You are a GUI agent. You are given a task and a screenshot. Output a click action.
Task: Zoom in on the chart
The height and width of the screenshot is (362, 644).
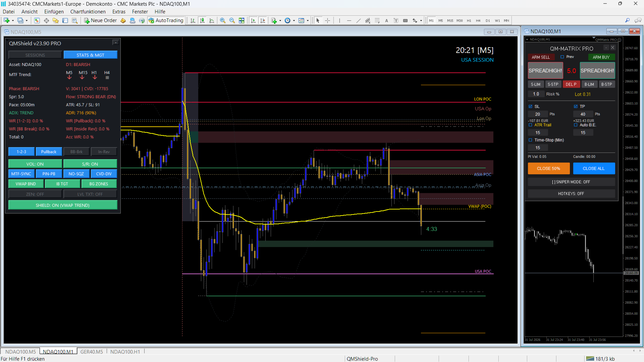tap(223, 21)
